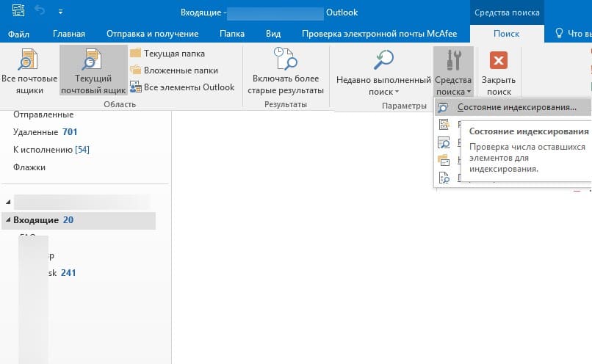
Task: Click the undo arrow in title bar
Action: pos(40,10)
